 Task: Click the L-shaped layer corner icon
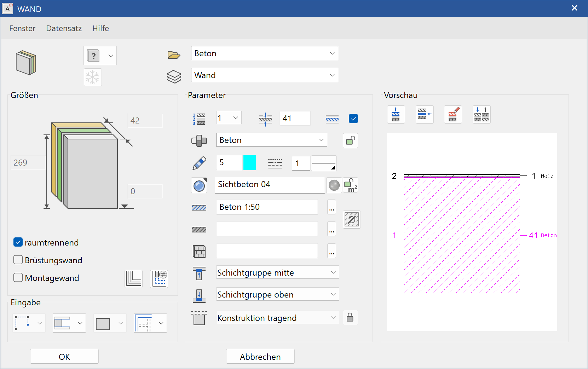click(x=134, y=279)
